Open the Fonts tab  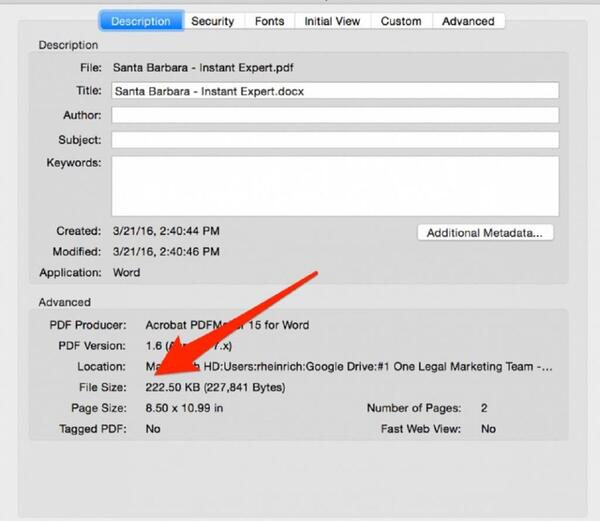(269, 21)
